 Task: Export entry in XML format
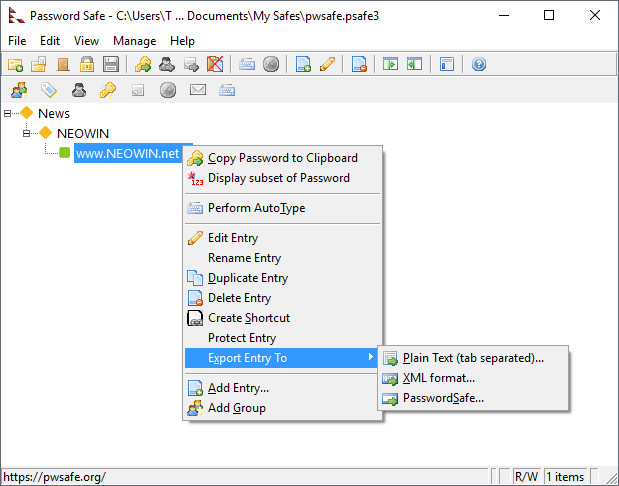(438, 378)
